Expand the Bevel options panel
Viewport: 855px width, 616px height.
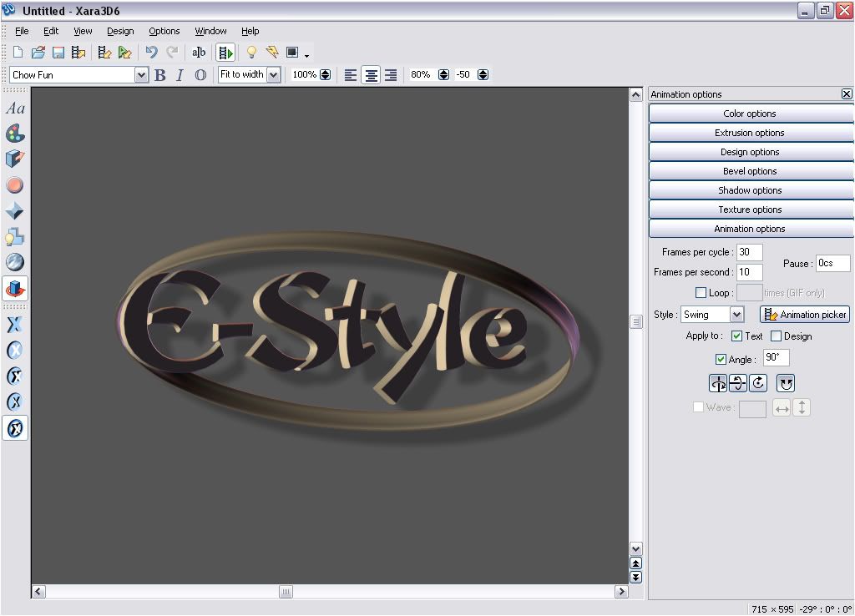(x=751, y=170)
